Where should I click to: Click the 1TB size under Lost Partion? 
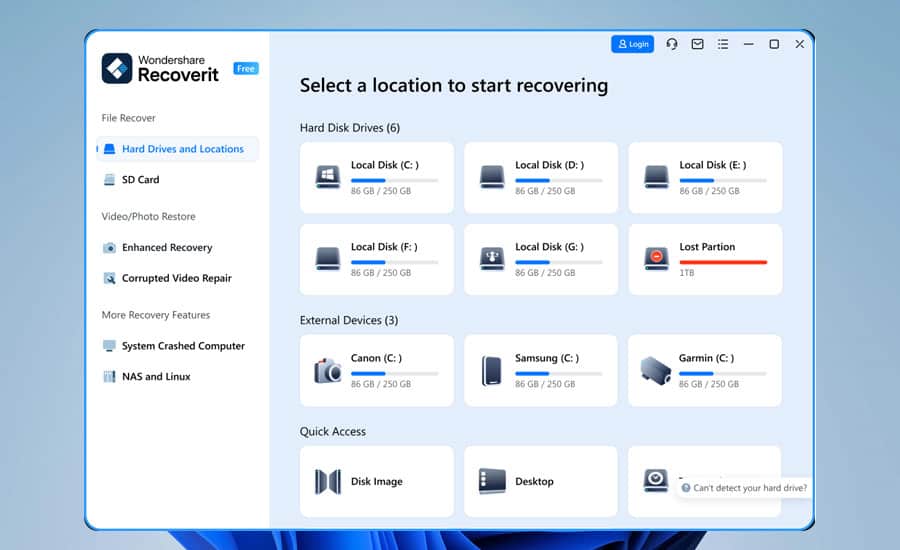click(x=686, y=273)
